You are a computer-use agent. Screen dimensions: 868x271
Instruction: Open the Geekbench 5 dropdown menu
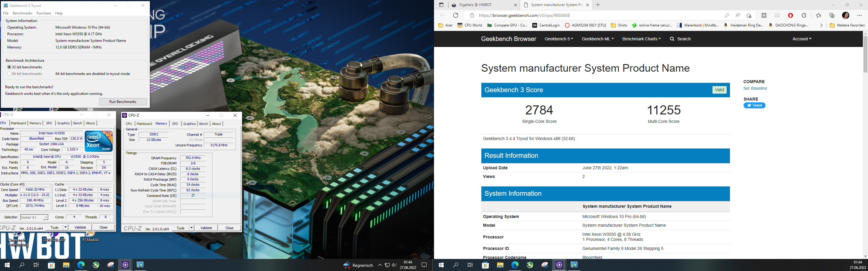pos(559,39)
